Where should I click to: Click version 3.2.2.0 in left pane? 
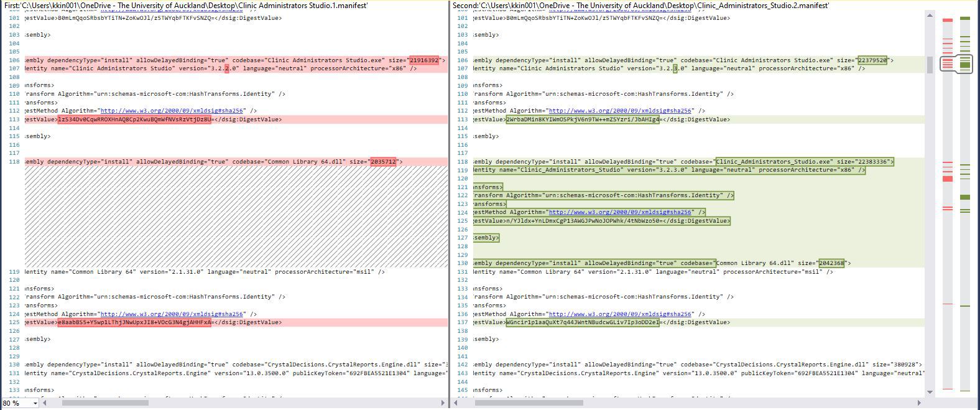(x=224, y=68)
